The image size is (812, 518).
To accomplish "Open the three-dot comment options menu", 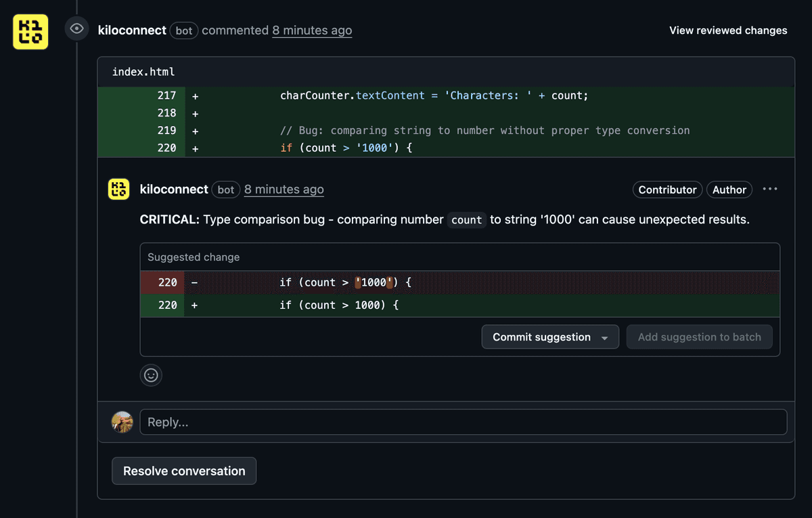I will (770, 189).
